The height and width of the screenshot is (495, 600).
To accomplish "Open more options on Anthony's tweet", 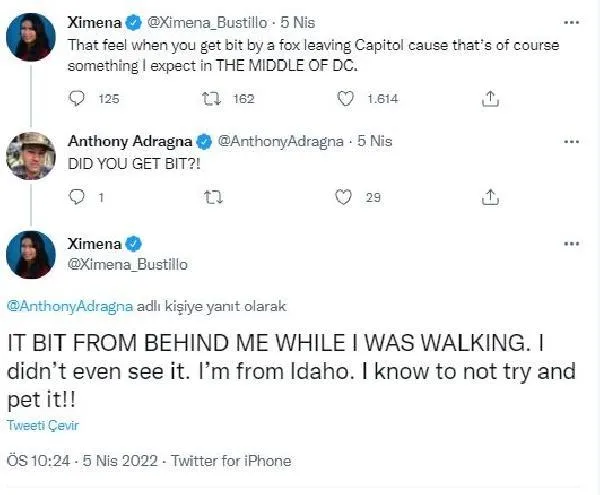I will (x=570, y=140).
